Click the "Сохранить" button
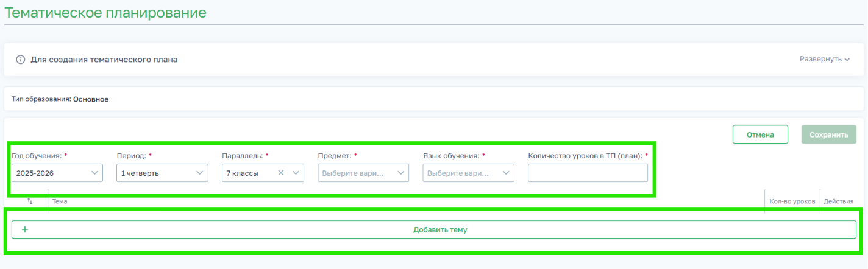The height and width of the screenshot is (269, 868). click(x=829, y=134)
